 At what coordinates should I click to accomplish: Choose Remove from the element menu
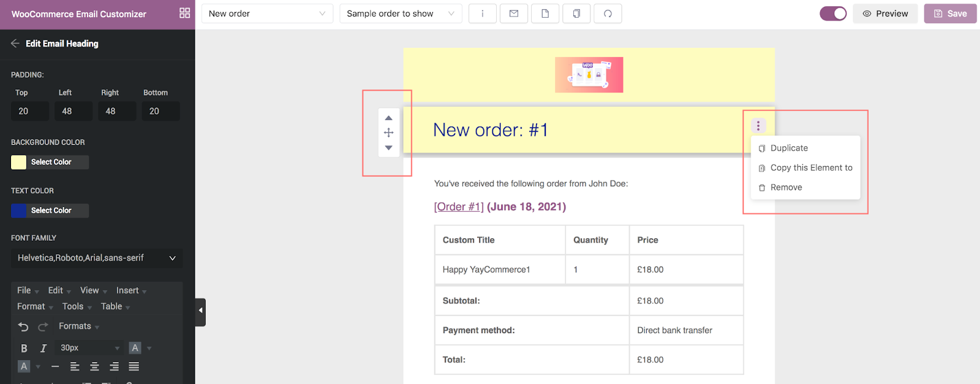click(805, 187)
